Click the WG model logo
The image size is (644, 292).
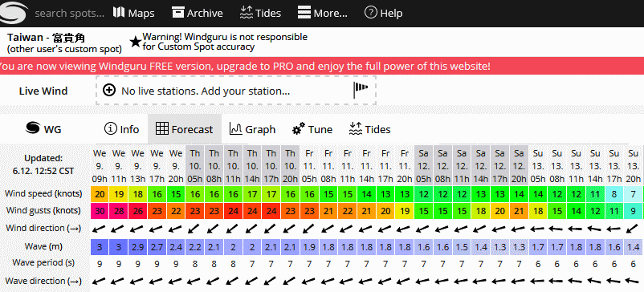pyautogui.click(x=43, y=129)
